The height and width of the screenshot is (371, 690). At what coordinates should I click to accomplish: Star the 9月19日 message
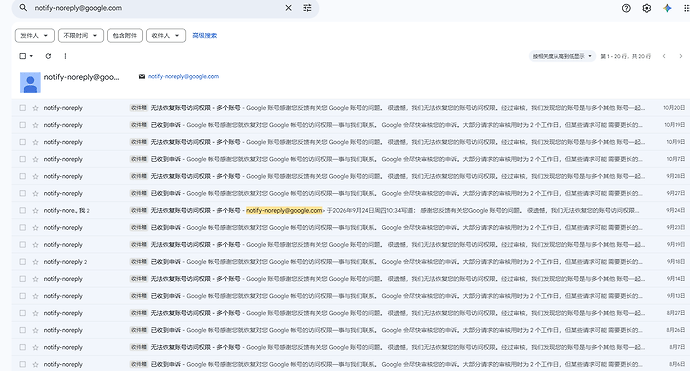coord(35,245)
